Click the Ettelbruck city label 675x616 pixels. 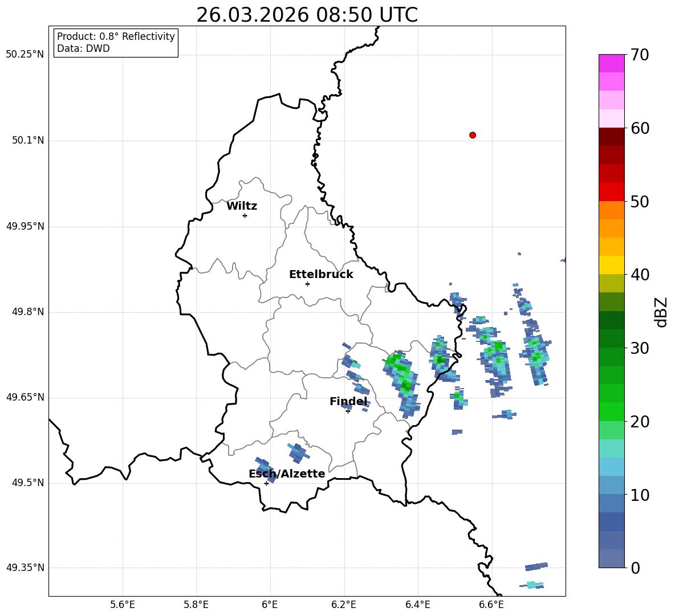point(321,275)
